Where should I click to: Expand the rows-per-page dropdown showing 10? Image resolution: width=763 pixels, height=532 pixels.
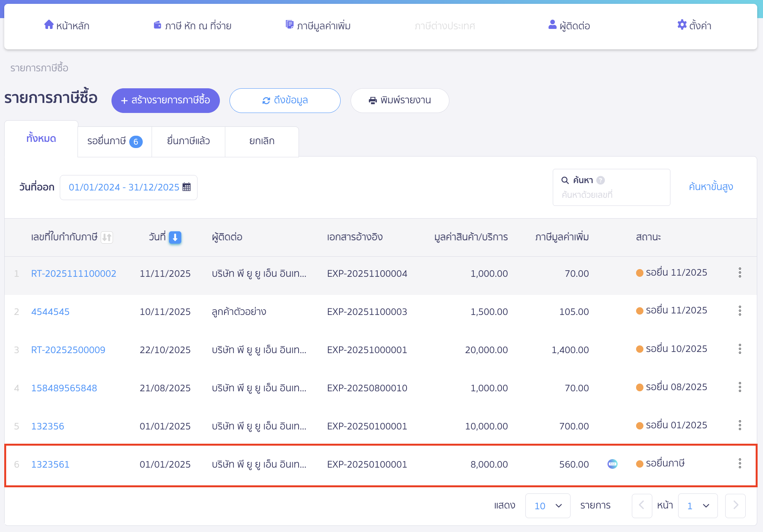click(547, 505)
